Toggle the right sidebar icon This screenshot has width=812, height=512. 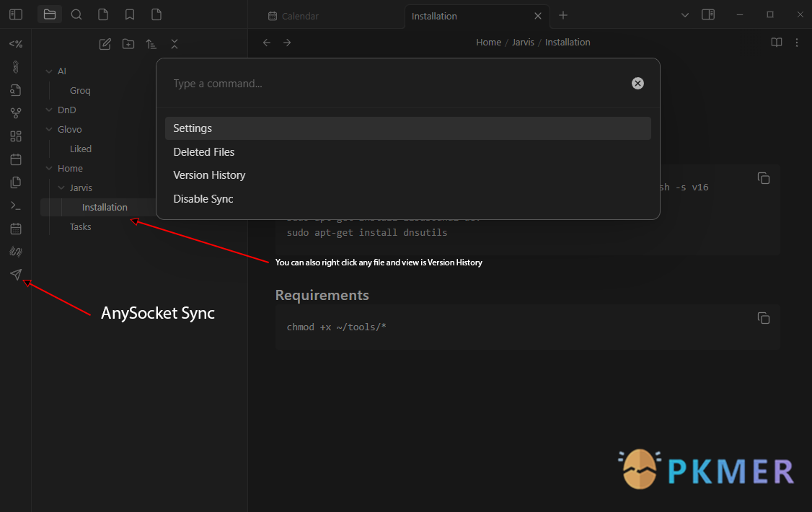708,14
